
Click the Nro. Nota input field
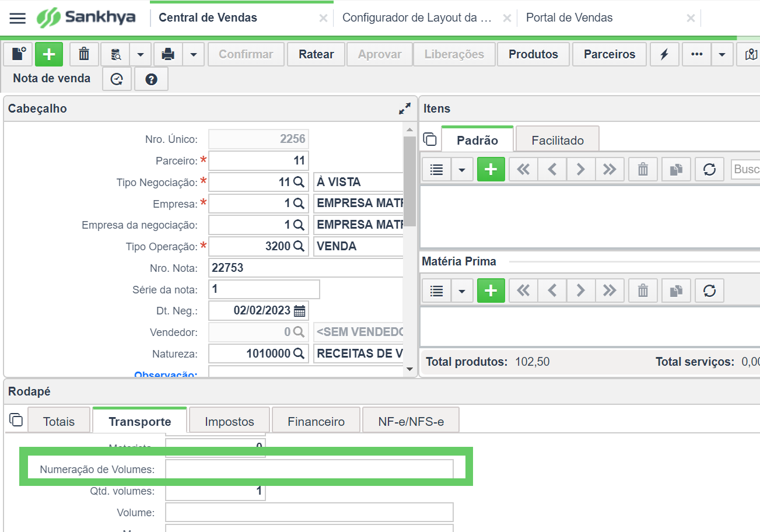click(306, 268)
